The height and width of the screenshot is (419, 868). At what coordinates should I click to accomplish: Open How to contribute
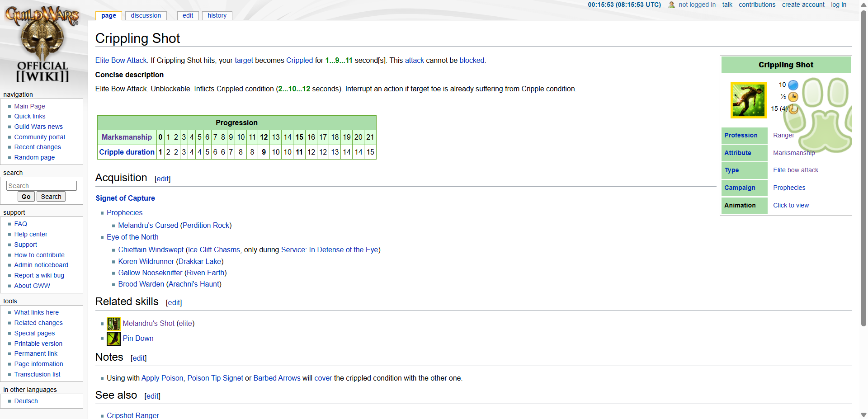point(39,255)
